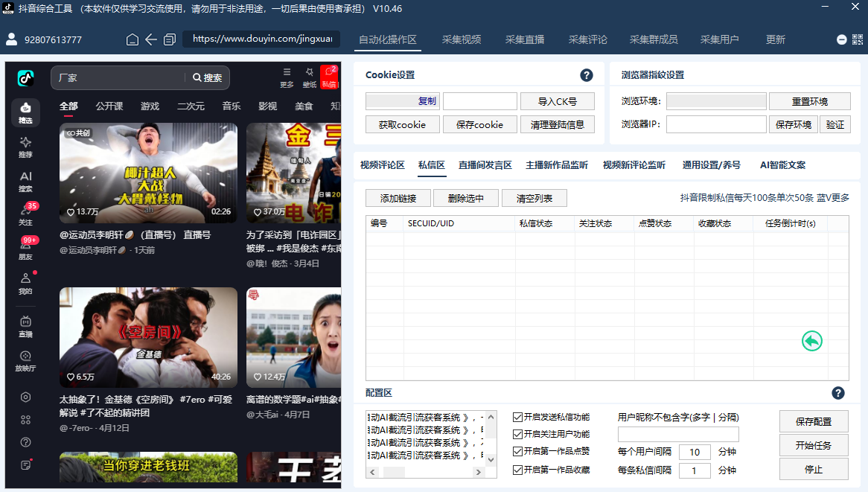
Task: Click the 导入CK号 button
Action: click(x=558, y=102)
